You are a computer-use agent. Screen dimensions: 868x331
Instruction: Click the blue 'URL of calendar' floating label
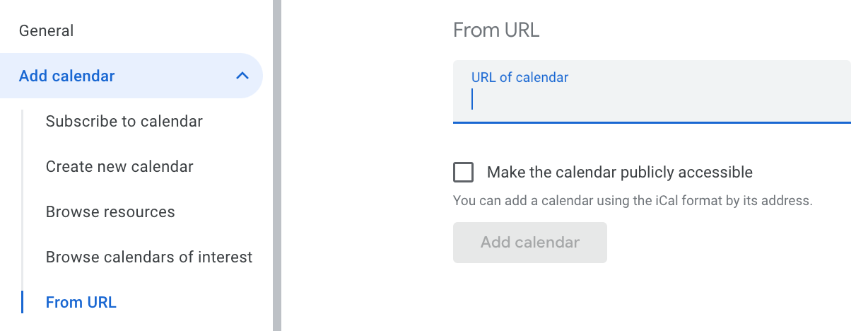(520, 78)
